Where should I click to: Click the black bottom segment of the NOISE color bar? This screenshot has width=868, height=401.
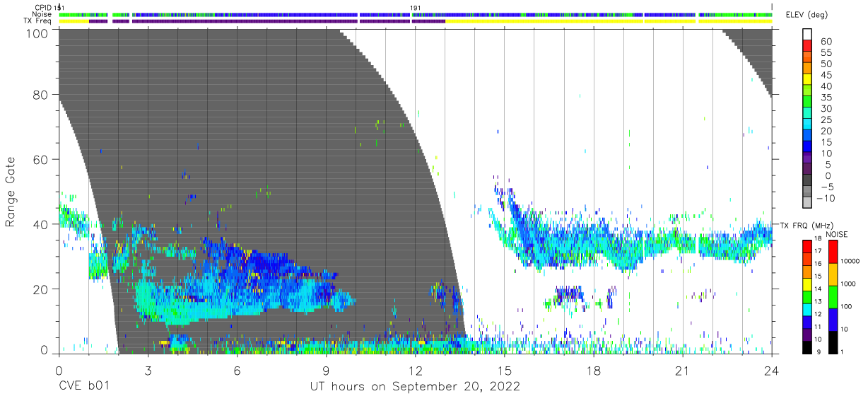click(x=834, y=342)
